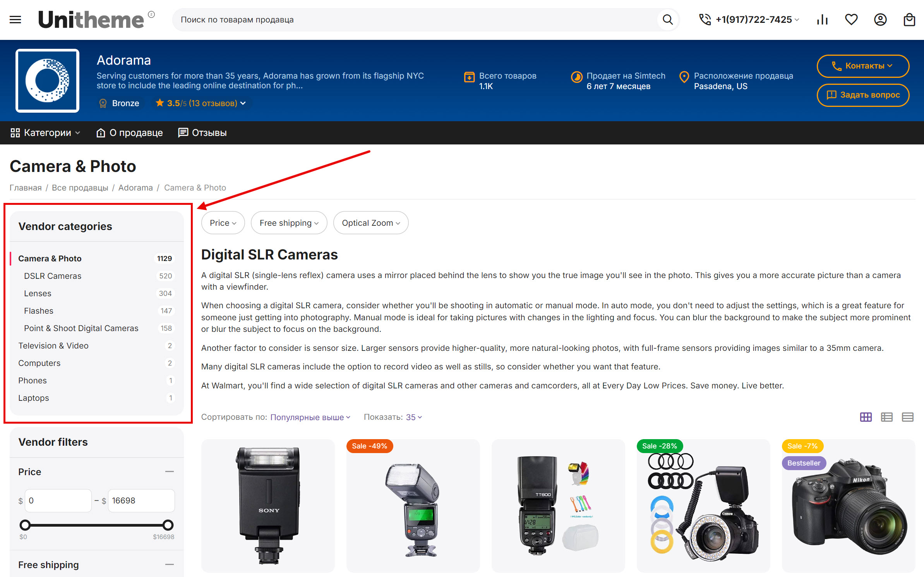Open the user account icon
The width and height of the screenshot is (924, 577).
tap(880, 19)
